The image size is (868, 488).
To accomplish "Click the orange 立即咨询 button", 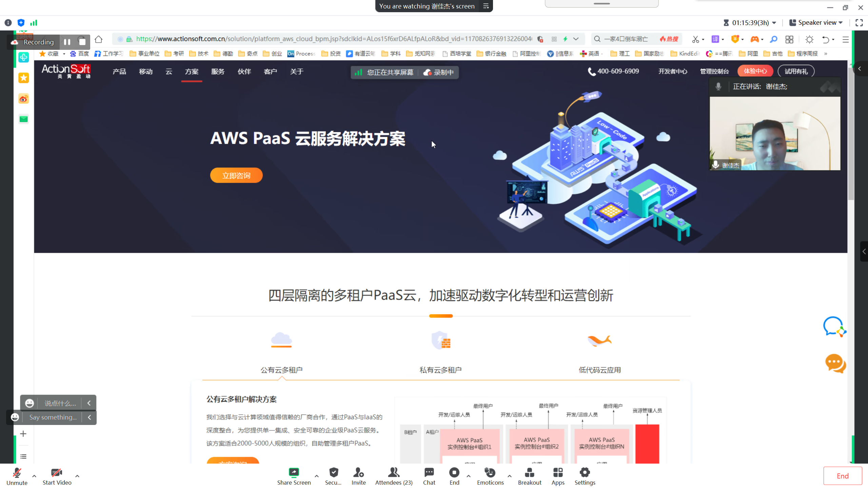I will (236, 176).
